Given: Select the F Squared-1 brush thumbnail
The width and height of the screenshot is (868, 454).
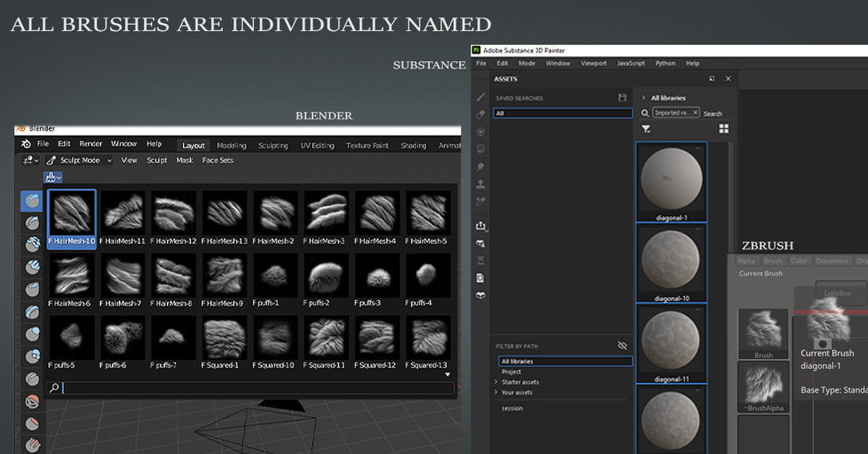Looking at the screenshot, I should coord(225,342).
